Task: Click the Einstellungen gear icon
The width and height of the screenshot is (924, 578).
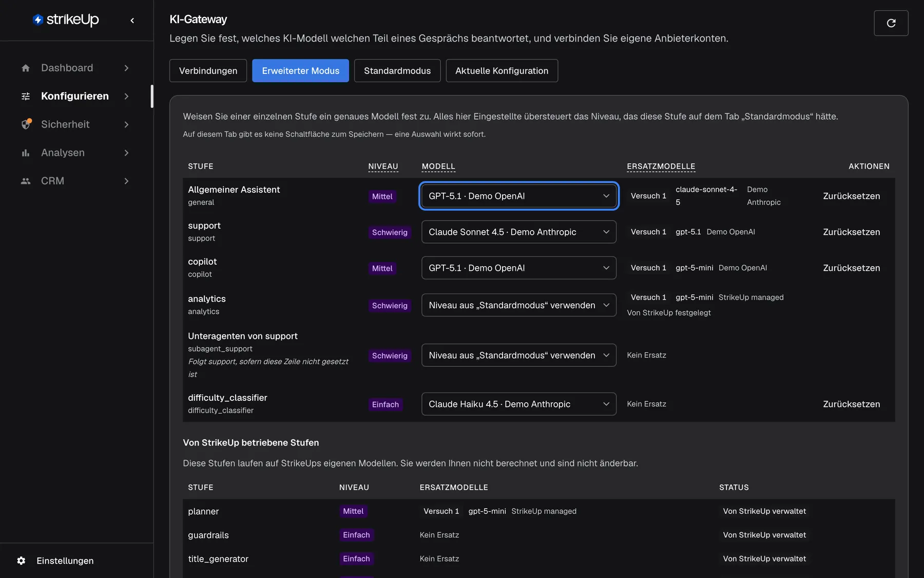Action: click(x=21, y=561)
